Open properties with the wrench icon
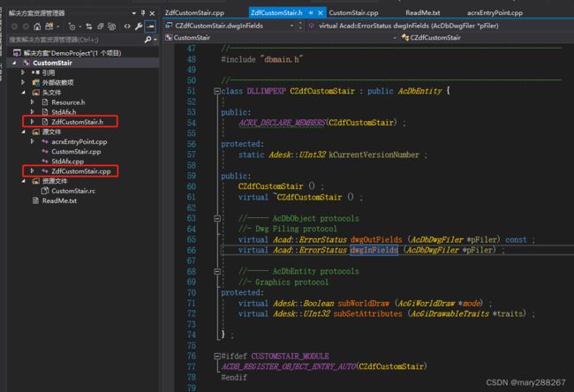The width and height of the screenshot is (574, 392). point(139,26)
